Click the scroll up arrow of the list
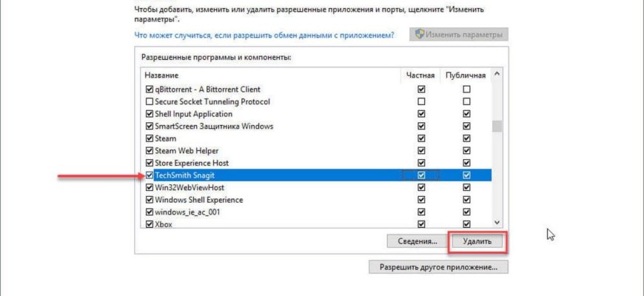Viewport: 644px width, 296px height. [497, 75]
